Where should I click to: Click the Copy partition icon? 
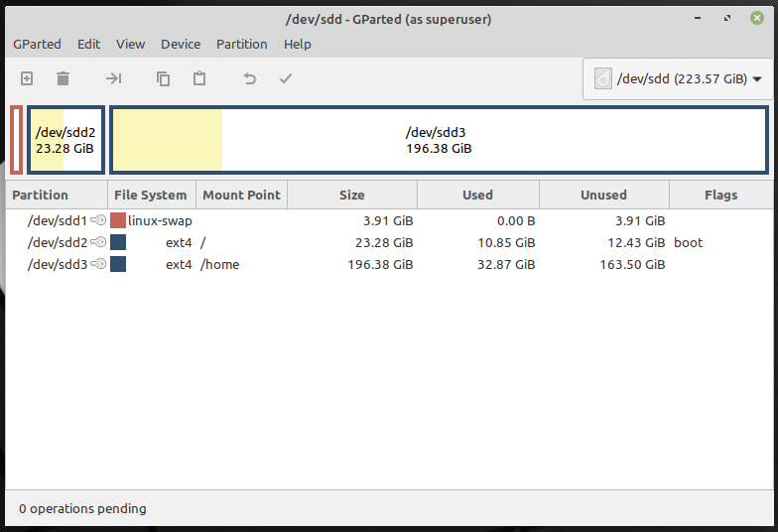point(164,78)
